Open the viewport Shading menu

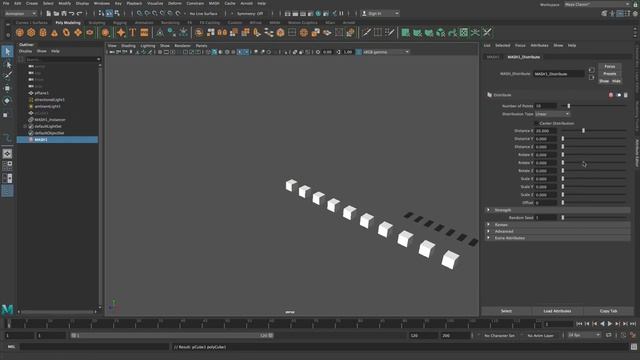pyautogui.click(x=128, y=46)
